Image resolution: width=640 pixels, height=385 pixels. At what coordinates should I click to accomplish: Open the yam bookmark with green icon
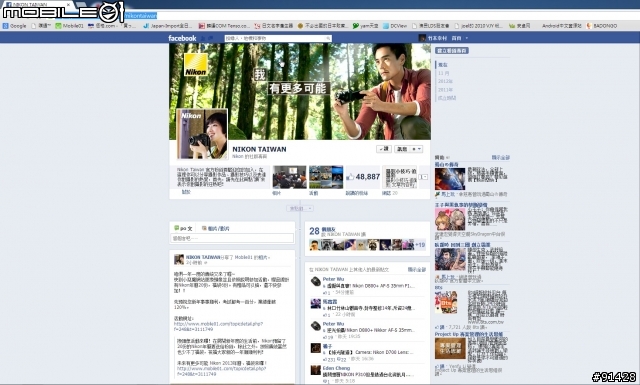pos(365,26)
